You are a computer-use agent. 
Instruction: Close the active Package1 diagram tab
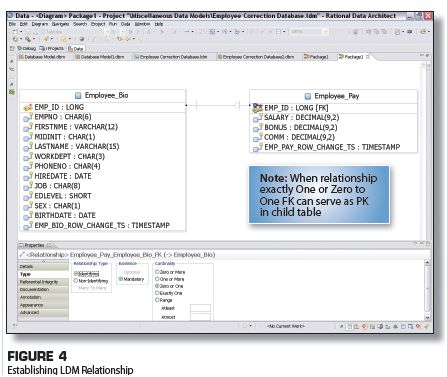[x=368, y=57]
